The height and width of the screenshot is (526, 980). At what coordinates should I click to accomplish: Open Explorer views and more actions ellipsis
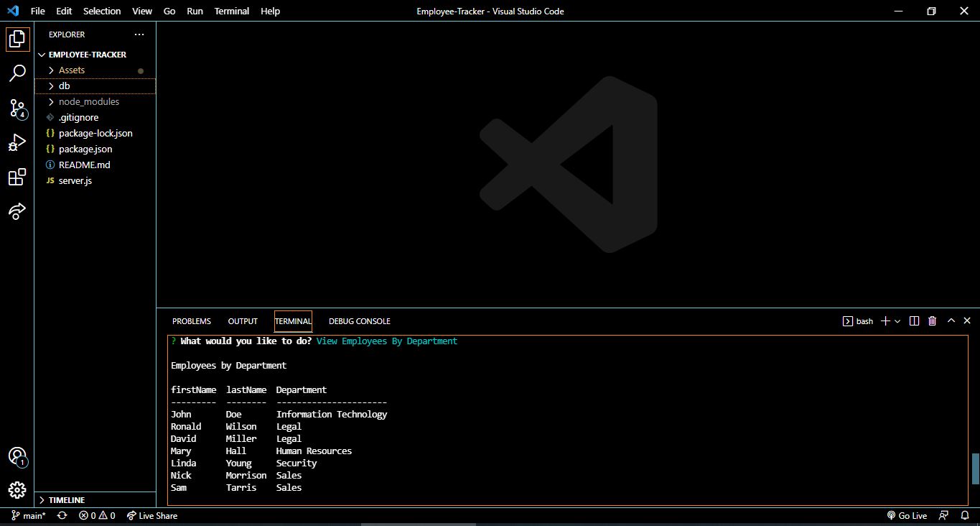(x=139, y=34)
